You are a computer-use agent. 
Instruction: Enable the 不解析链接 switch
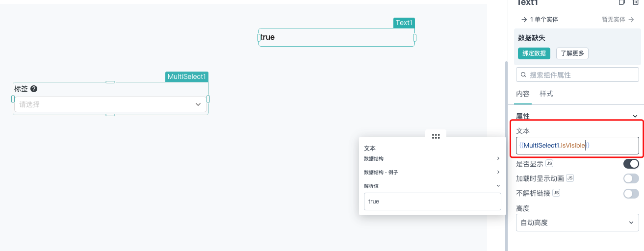point(631,194)
